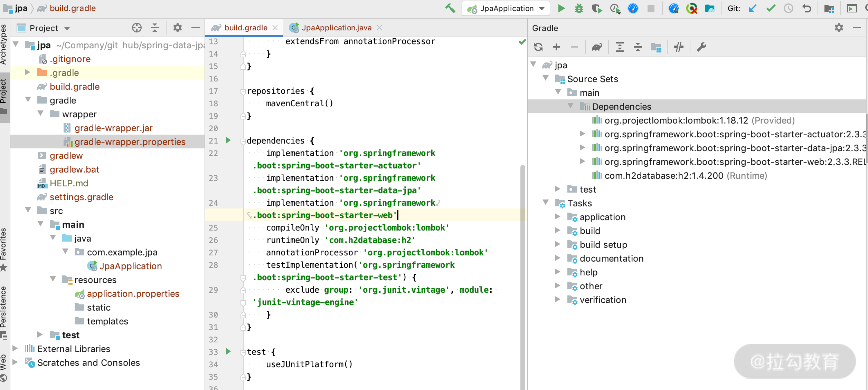The height and width of the screenshot is (390, 868).
Task: Select gradle-wrapper.jar in project tree
Action: tap(113, 128)
